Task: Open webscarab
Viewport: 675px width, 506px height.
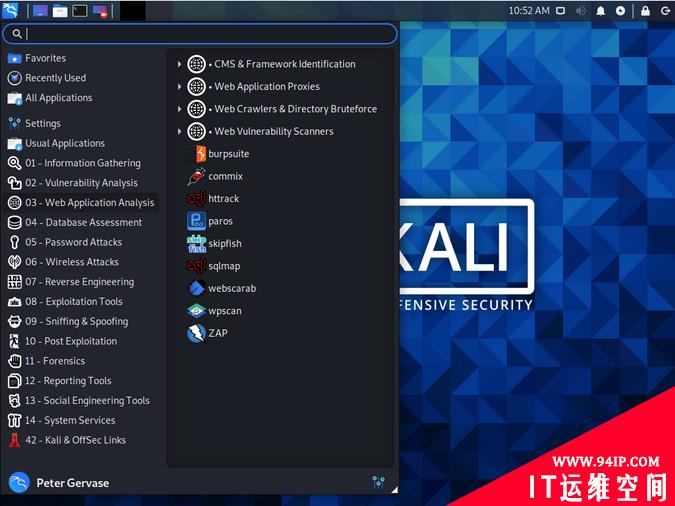Action: pos(221,288)
